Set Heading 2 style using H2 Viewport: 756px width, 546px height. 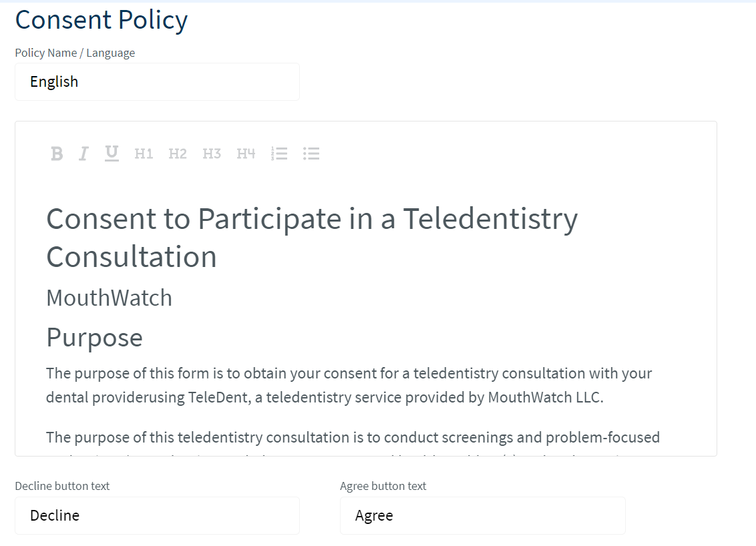point(178,154)
